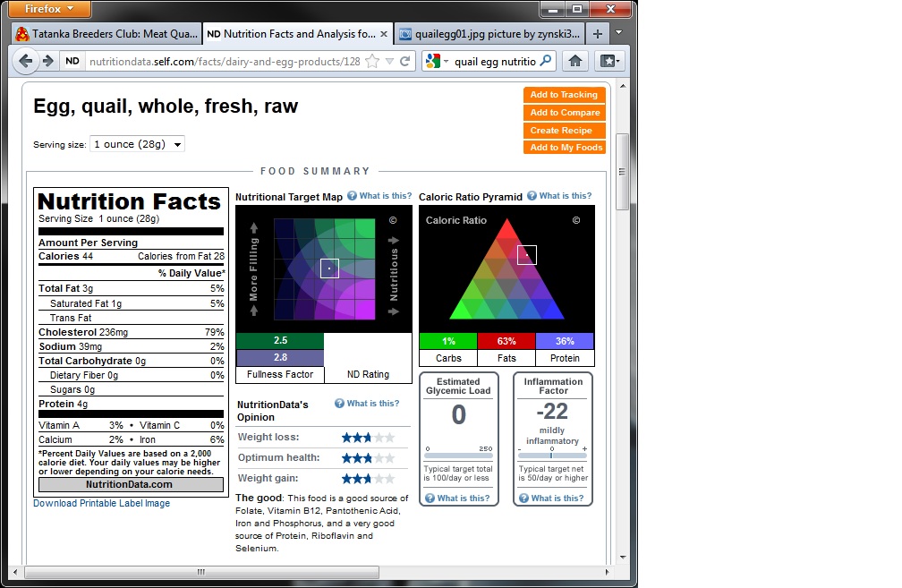Open Nutritional Target Map help icon
Image resolution: width=902 pixels, height=588 pixels.
click(352, 196)
